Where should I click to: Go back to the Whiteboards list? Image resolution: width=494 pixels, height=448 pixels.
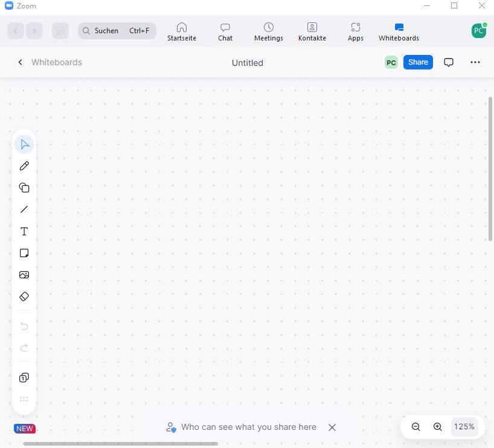click(20, 62)
